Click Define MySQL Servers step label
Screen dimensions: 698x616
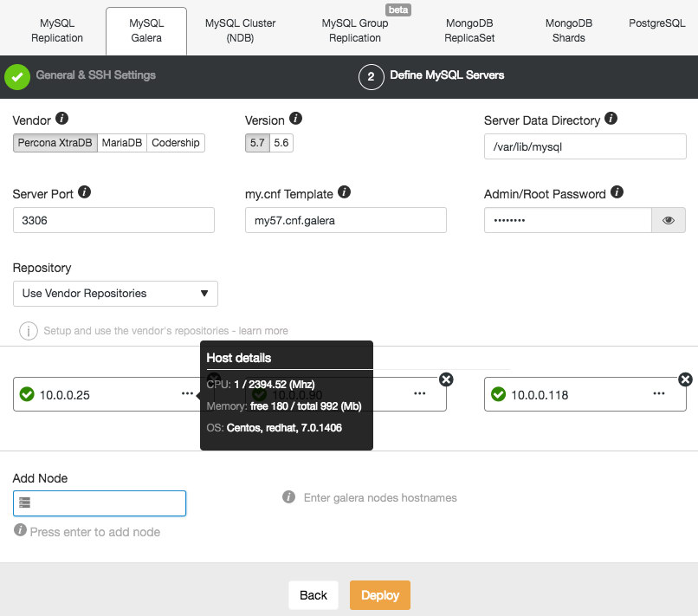447,75
